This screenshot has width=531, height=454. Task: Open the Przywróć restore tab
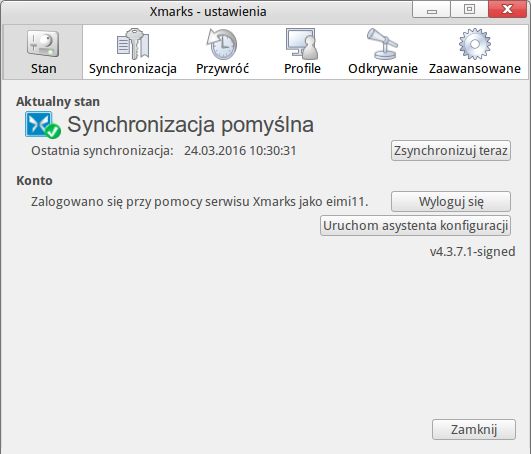point(222,52)
